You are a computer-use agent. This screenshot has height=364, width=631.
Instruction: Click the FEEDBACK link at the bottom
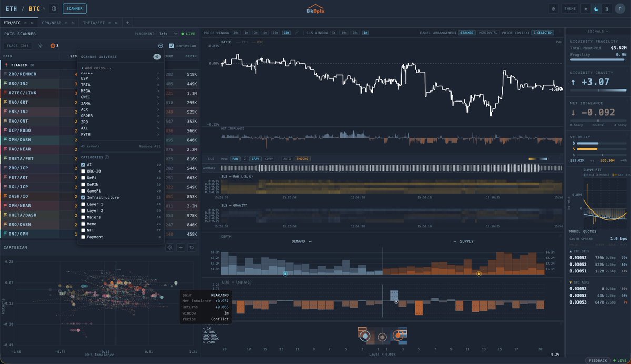(598, 361)
